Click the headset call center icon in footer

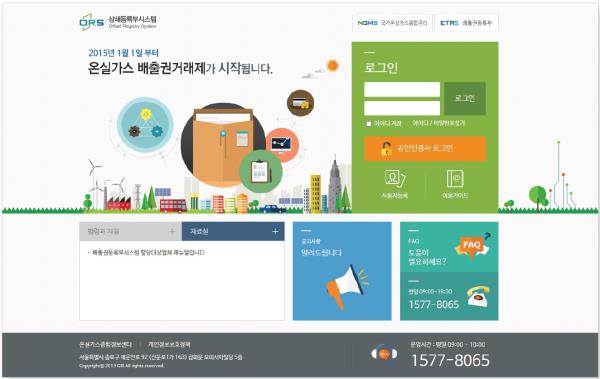pos(384,354)
